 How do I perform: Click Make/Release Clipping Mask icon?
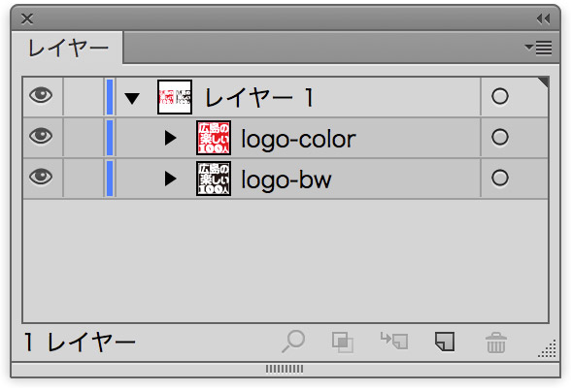point(343,343)
